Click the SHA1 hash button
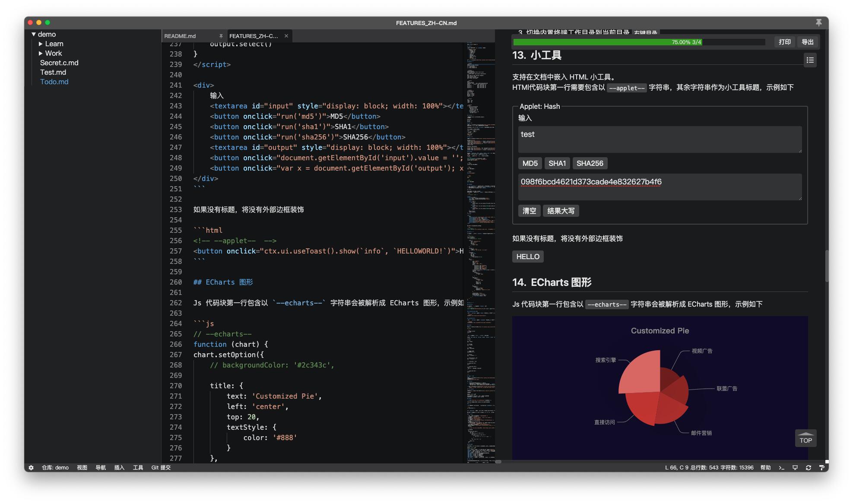 point(557,163)
